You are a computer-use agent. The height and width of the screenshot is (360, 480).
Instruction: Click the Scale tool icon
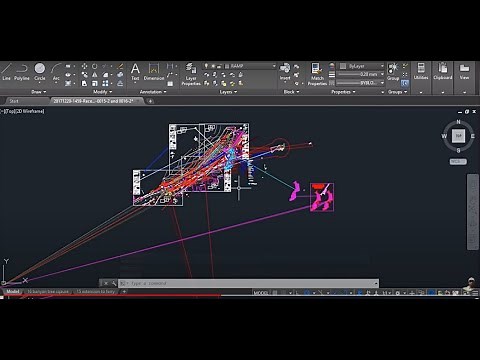point(95,83)
